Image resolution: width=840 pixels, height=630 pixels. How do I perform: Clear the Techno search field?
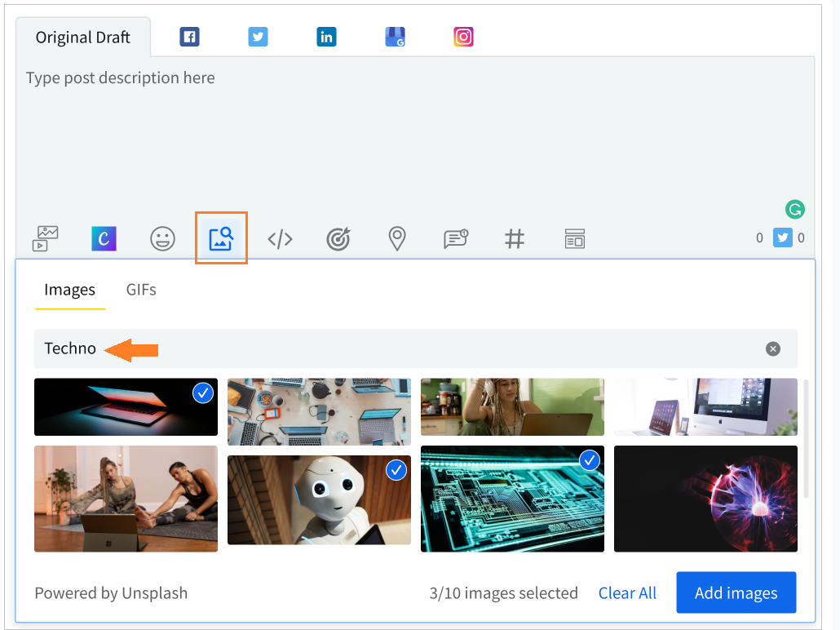click(773, 348)
